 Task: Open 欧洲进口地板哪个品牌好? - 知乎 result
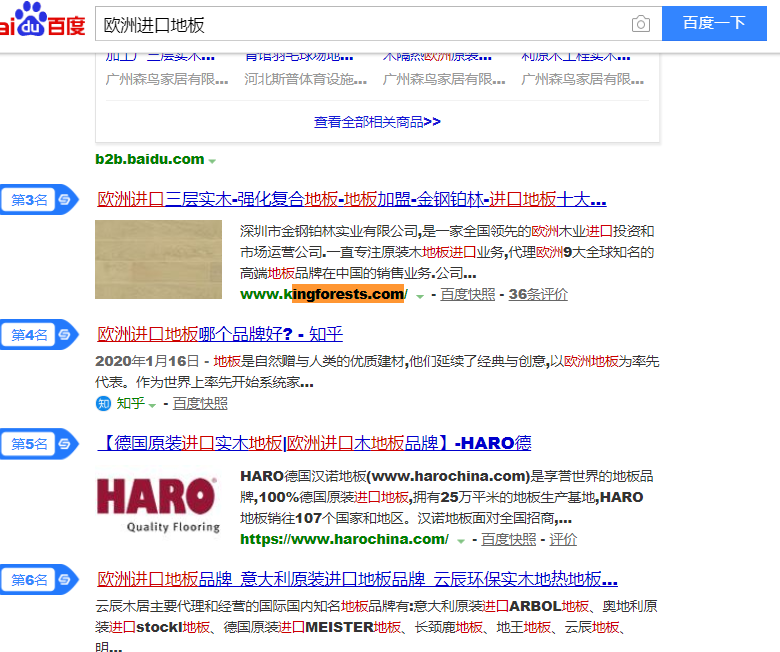(x=220, y=334)
